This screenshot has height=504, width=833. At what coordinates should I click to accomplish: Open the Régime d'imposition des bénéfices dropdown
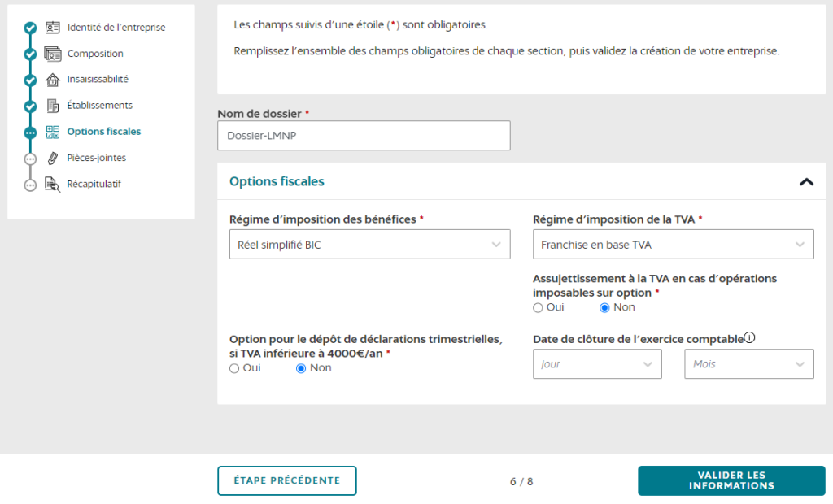tap(369, 244)
